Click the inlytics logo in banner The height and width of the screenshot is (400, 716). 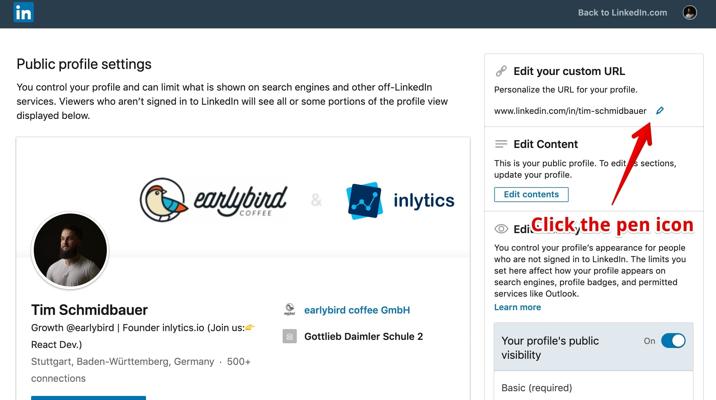(400, 200)
